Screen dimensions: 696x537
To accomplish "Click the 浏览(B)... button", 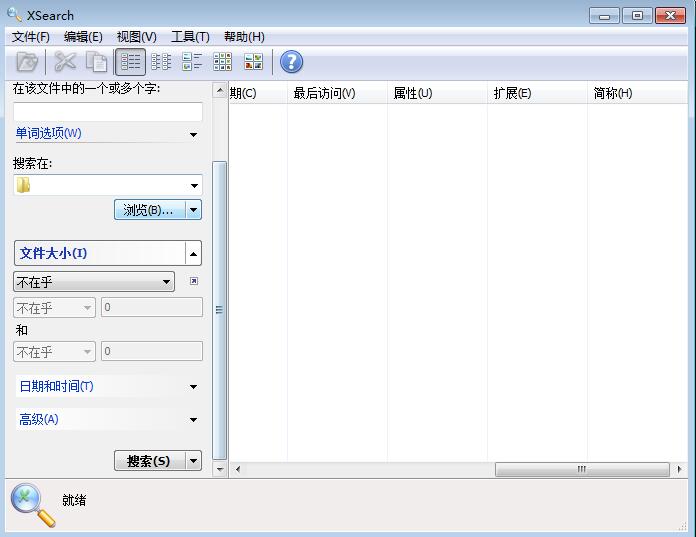I will click(150, 210).
